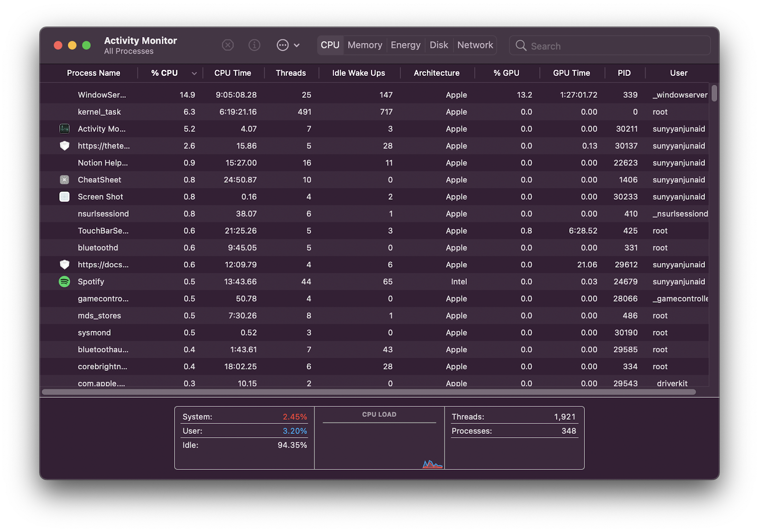Click the Intel architecture cell
The width and height of the screenshot is (759, 532).
point(459,282)
